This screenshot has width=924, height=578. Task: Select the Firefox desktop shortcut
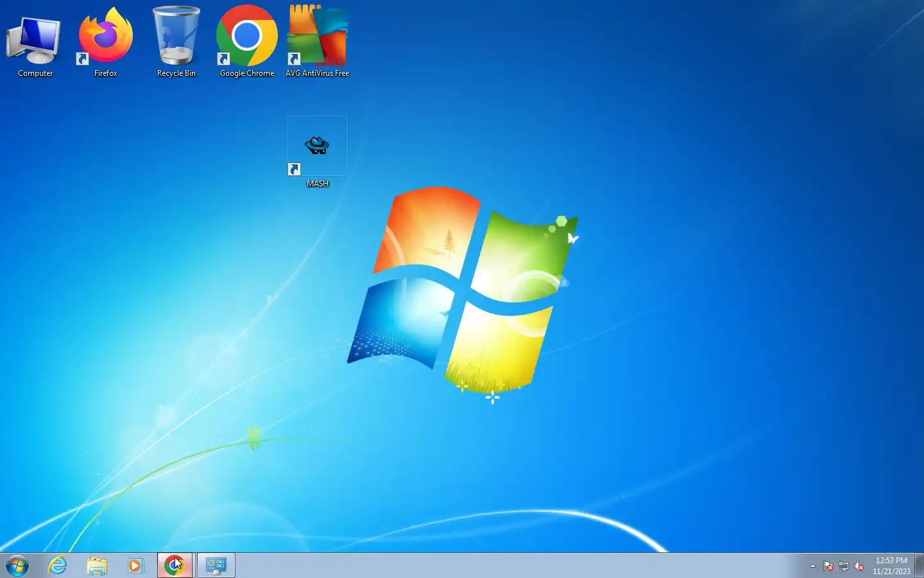point(105,41)
